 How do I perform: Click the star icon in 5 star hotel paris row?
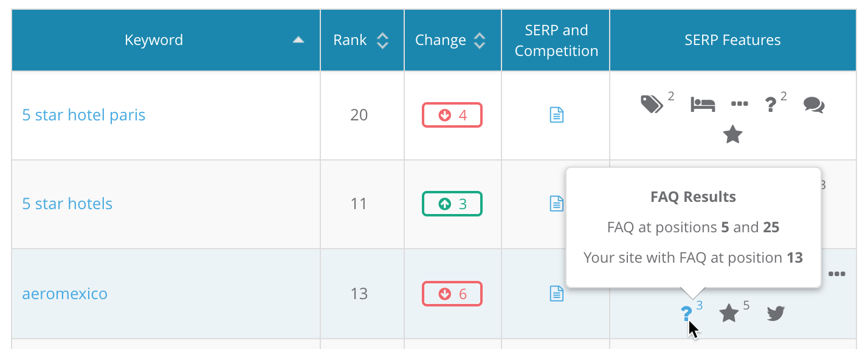point(733,134)
